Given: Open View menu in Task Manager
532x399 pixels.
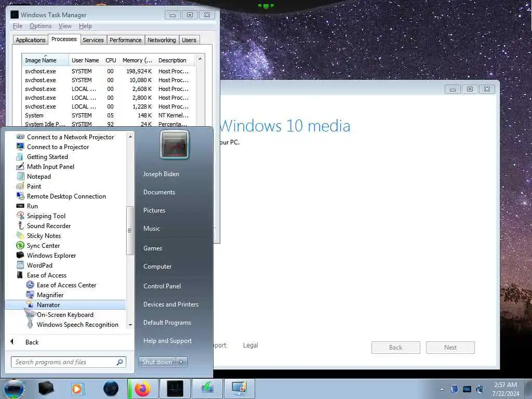Looking at the screenshot, I should click(65, 26).
